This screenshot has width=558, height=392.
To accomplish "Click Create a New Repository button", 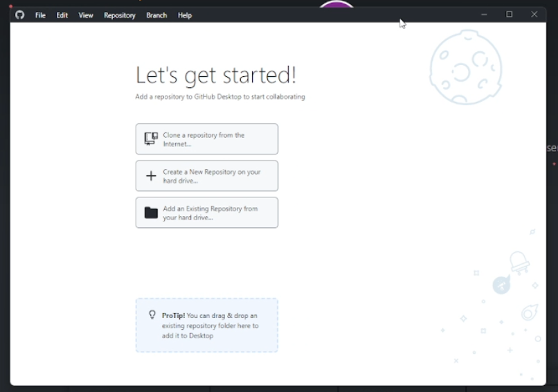I will 207,176.
